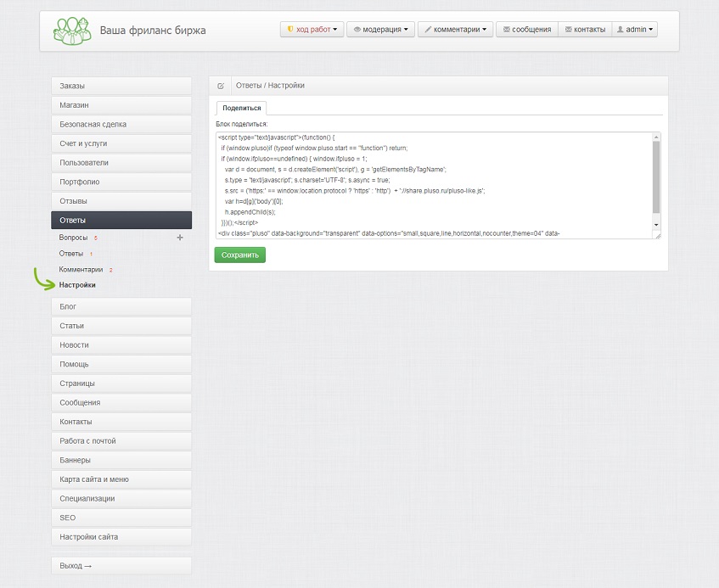Open the Страницы section

click(121, 384)
